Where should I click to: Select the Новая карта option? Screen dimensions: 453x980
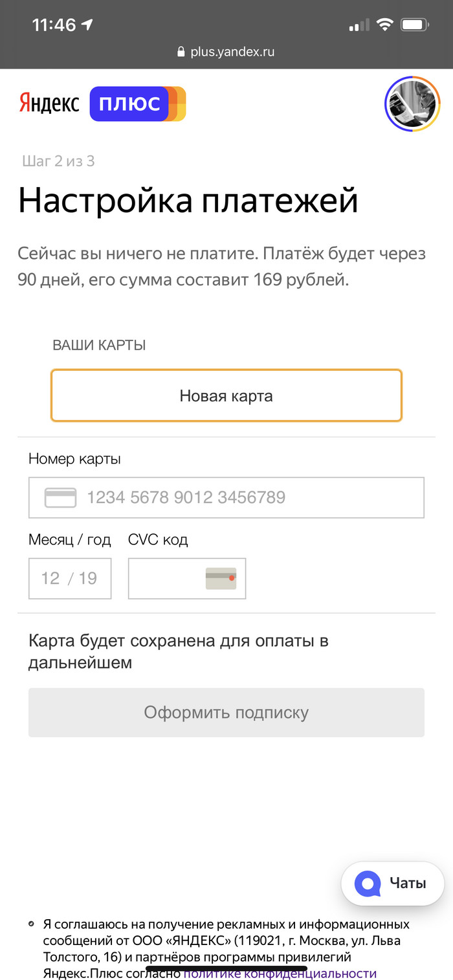(x=226, y=395)
